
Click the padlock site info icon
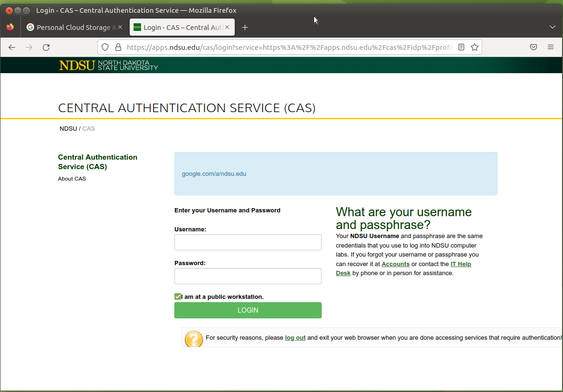point(118,47)
